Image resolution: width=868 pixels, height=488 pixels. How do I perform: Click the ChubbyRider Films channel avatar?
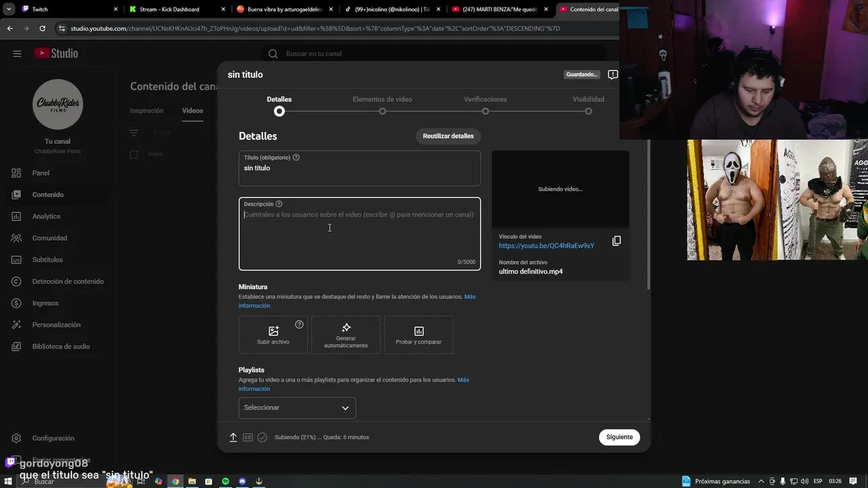tap(58, 104)
